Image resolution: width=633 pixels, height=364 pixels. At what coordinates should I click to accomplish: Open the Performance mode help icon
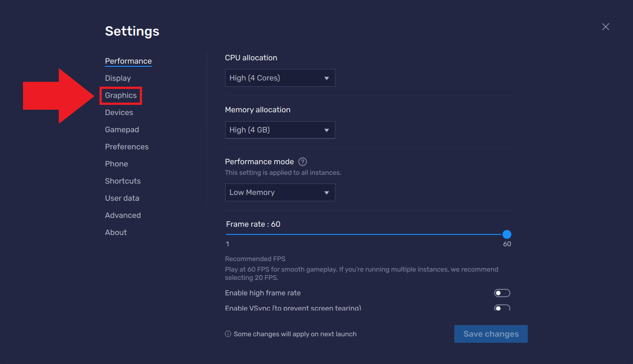[x=303, y=161]
